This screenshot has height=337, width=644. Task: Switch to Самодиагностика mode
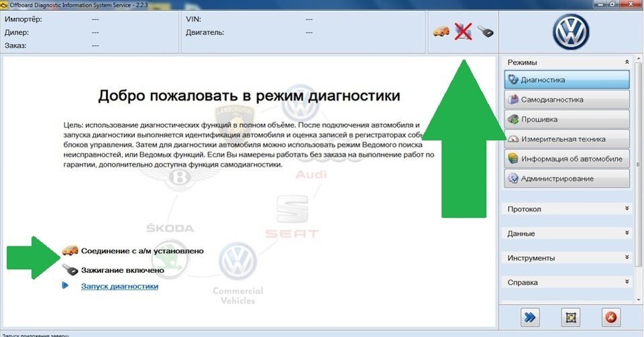click(566, 99)
